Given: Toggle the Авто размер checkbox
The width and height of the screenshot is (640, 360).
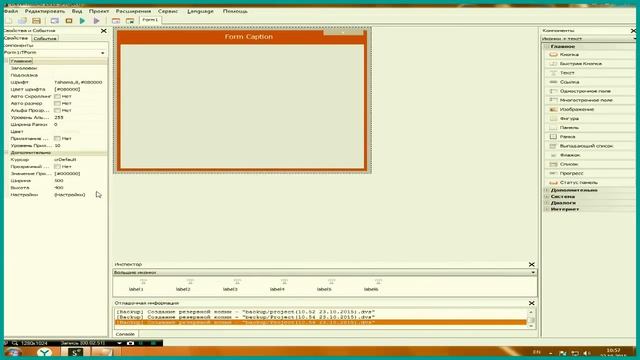Looking at the screenshot, I should 57,103.
